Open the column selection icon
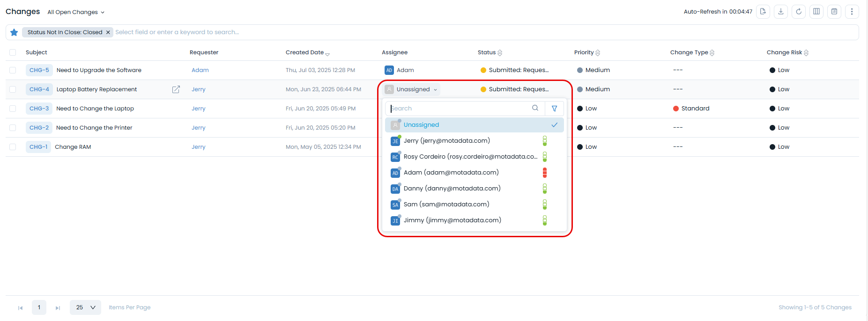The height and width of the screenshot is (321, 868). [x=816, y=12]
